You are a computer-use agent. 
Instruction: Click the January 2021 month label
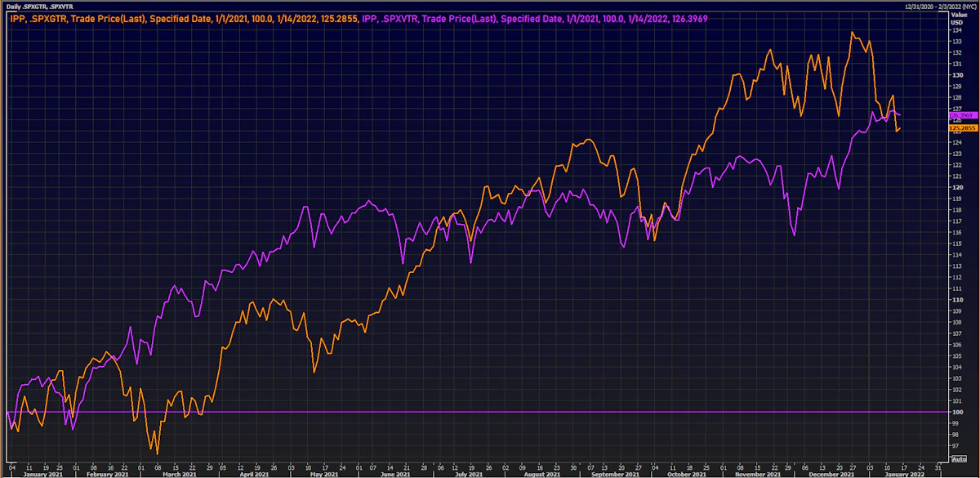pos(42,474)
